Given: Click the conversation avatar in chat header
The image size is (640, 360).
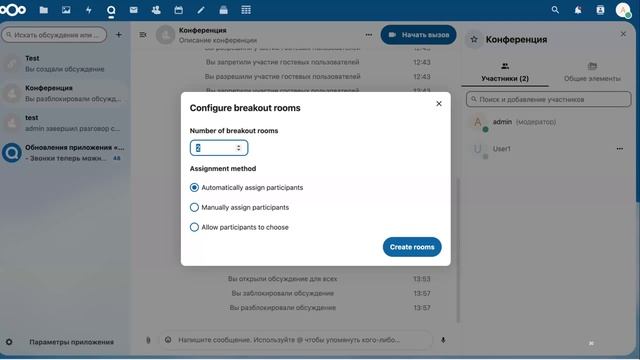Looking at the screenshot, I should pos(165,35).
